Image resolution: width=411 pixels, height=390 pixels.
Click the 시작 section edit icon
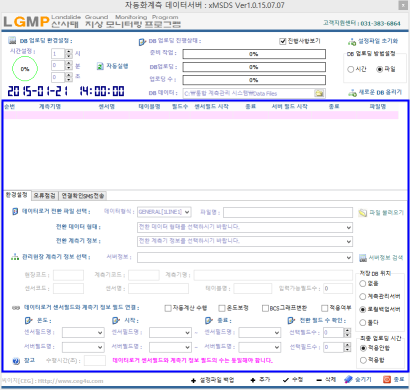click(116, 321)
